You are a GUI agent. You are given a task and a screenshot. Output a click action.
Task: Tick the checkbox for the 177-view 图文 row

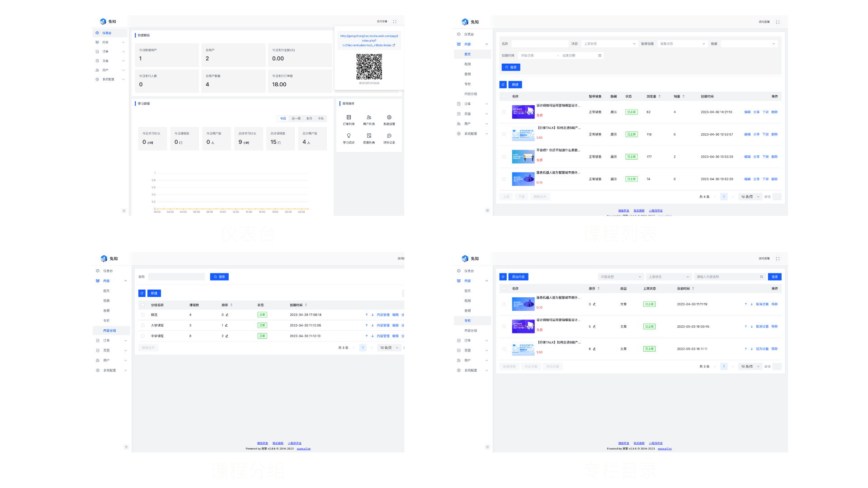coord(504,157)
